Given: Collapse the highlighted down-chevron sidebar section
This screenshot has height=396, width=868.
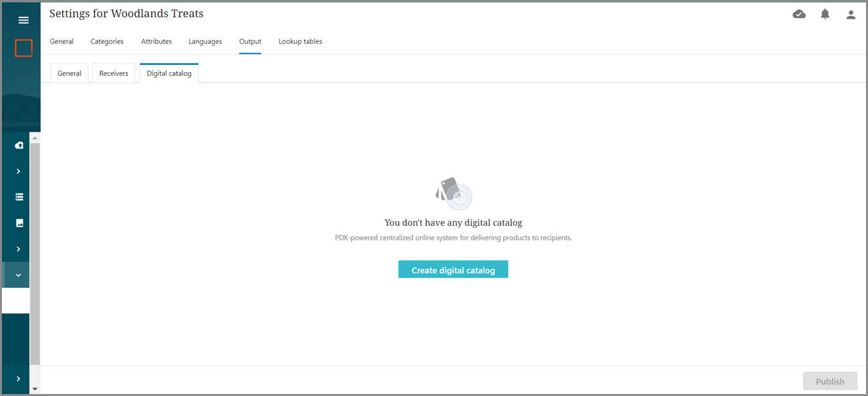Looking at the screenshot, I should 19,275.
